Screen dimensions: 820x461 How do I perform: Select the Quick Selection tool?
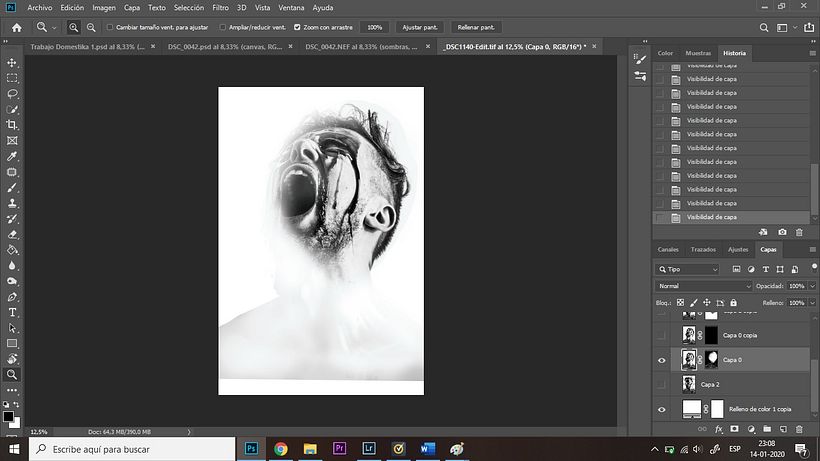click(x=12, y=110)
